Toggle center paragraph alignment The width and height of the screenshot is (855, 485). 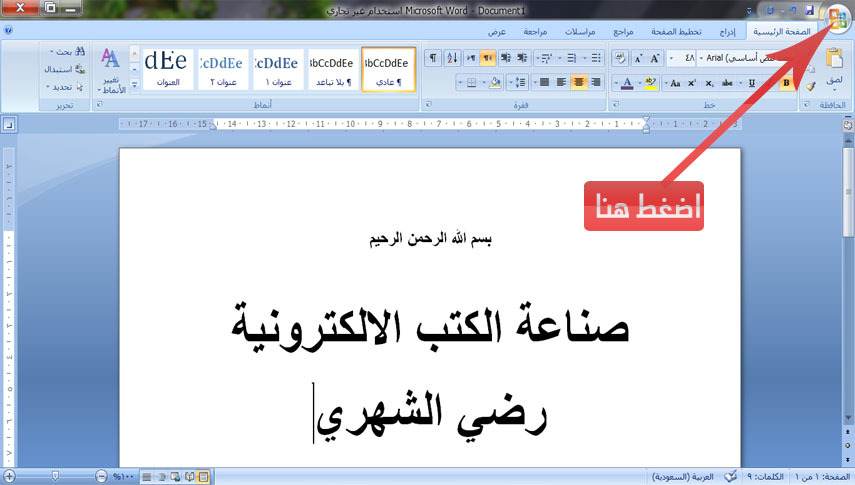[x=579, y=82]
